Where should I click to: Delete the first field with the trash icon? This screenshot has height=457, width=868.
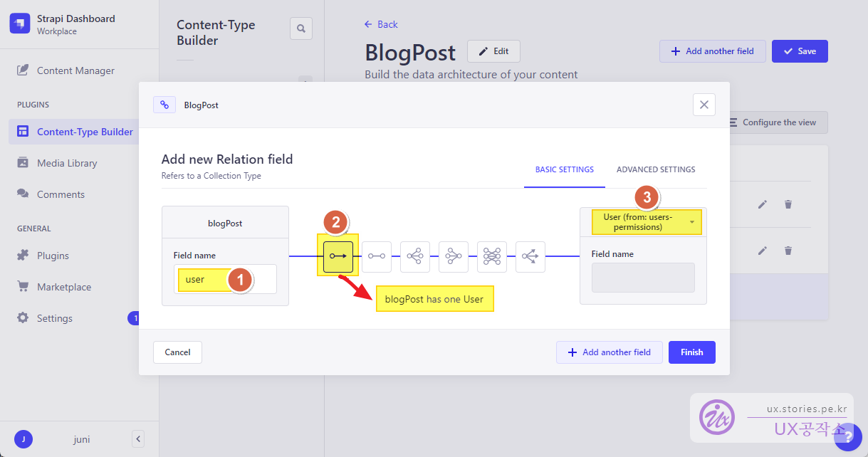tap(788, 204)
